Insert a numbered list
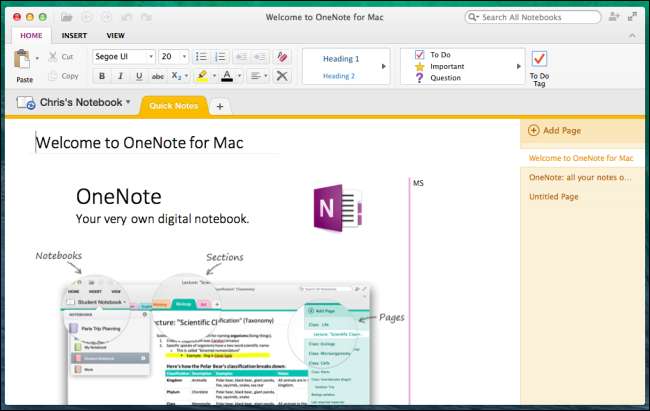650x411 pixels. pos(221,57)
